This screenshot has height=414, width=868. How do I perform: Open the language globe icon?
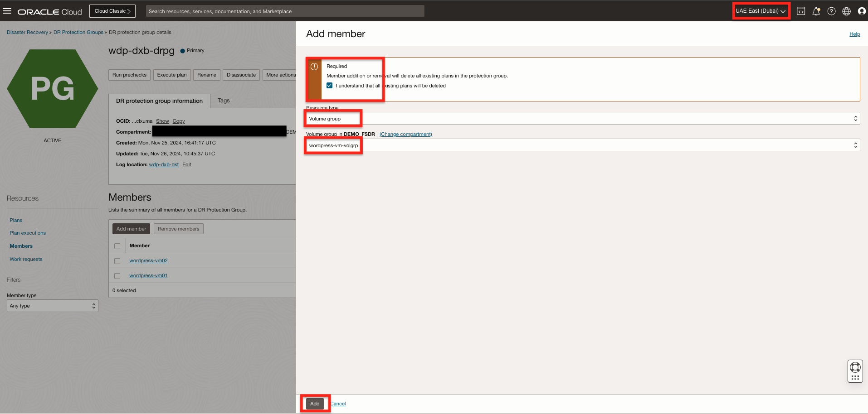click(x=846, y=11)
